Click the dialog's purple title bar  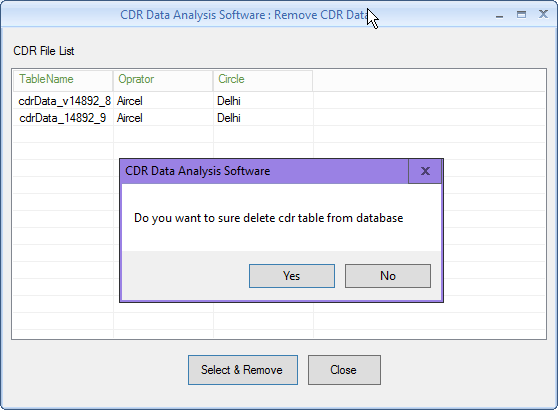pos(265,171)
